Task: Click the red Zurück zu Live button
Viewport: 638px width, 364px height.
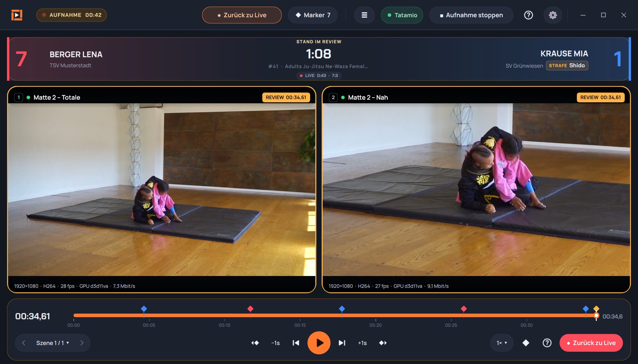Action: pos(591,343)
